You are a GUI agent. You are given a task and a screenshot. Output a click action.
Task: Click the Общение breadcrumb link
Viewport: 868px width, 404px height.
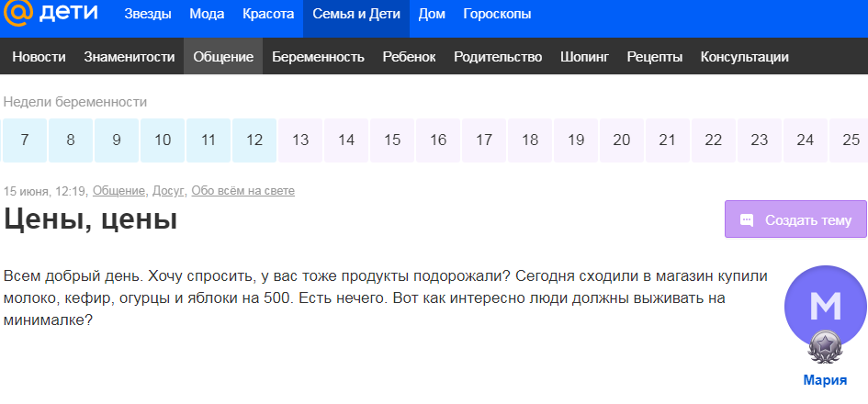[x=118, y=191]
